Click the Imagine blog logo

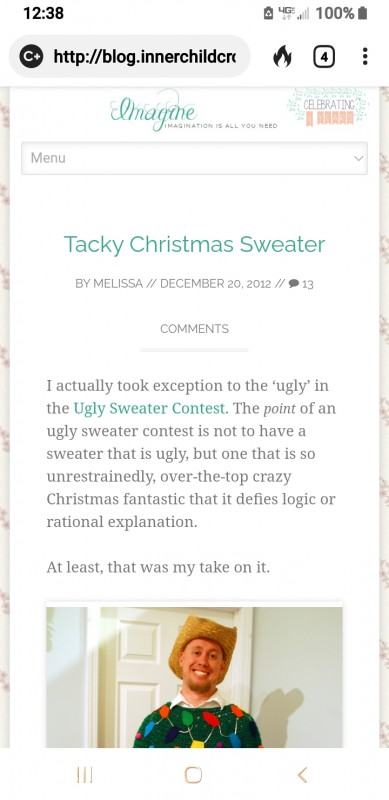click(193, 110)
